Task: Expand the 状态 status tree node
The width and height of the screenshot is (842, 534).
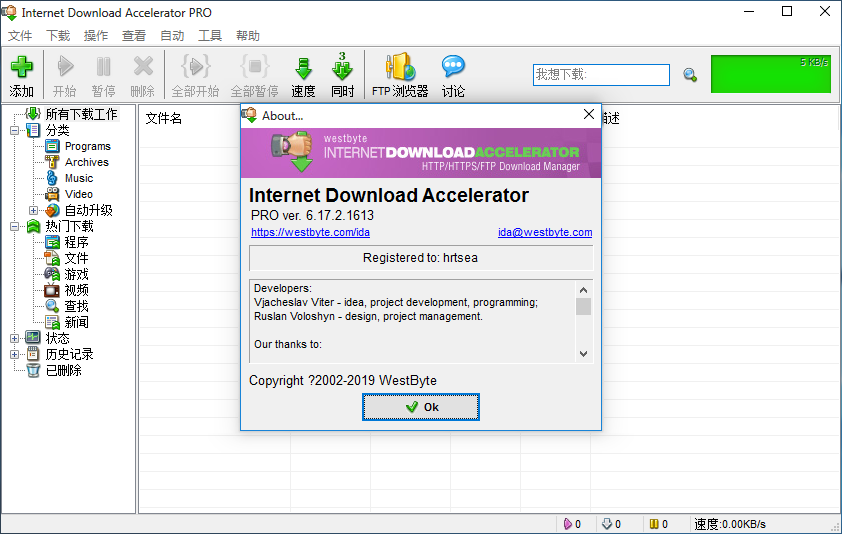Action: click(14, 338)
